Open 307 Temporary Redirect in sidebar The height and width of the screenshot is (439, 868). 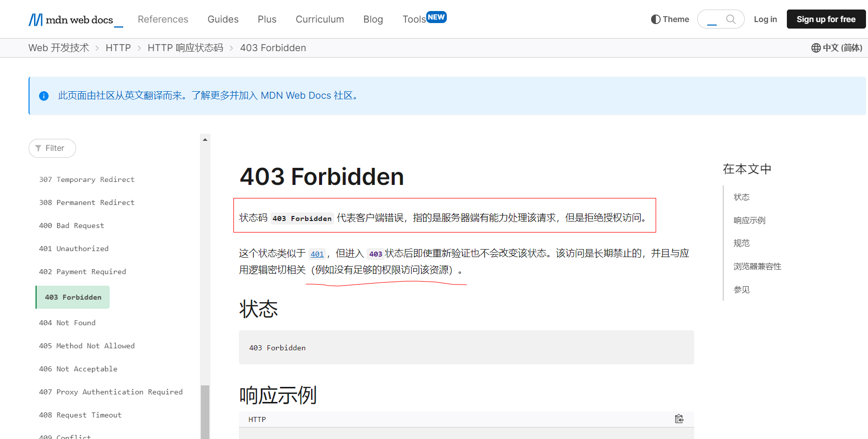87,179
